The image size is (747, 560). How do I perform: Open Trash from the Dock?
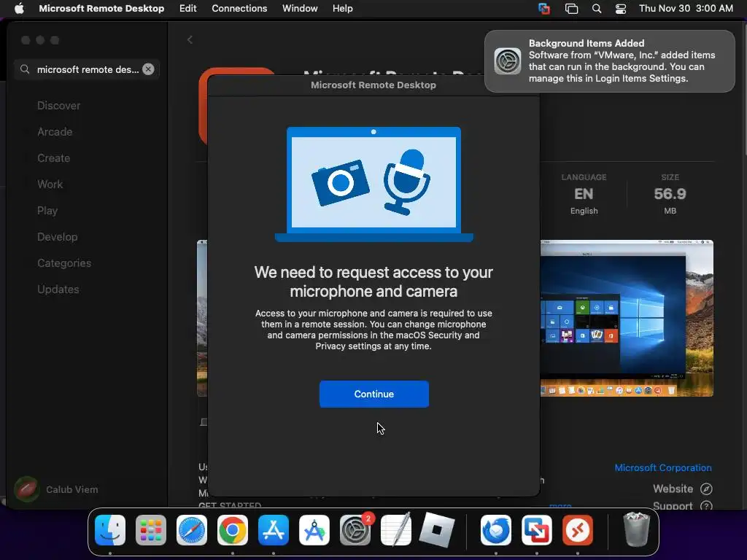(636, 529)
